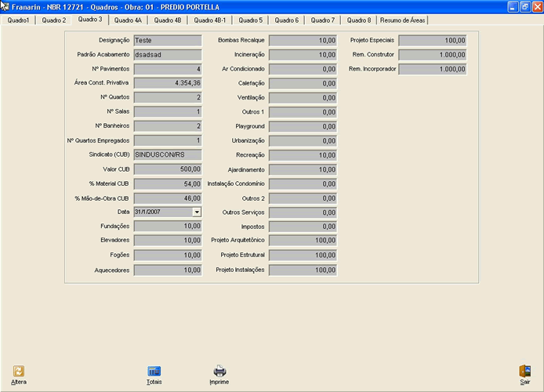Viewport: 544px width, 392px height.
Task: Click the % Material CUB field
Action: pos(168,184)
